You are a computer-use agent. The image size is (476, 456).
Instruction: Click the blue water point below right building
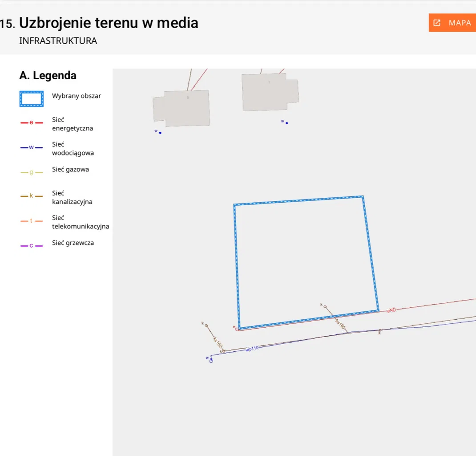pos(286,123)
